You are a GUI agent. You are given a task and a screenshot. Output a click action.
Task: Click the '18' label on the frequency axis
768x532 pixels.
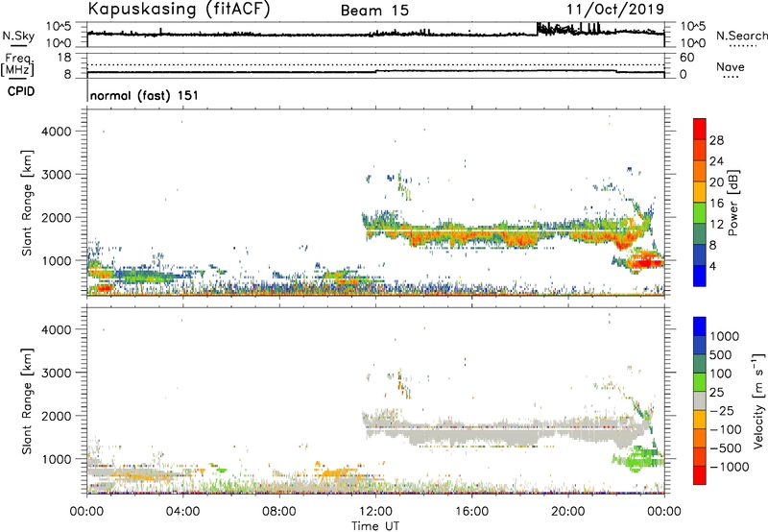(x=64, y=58)
